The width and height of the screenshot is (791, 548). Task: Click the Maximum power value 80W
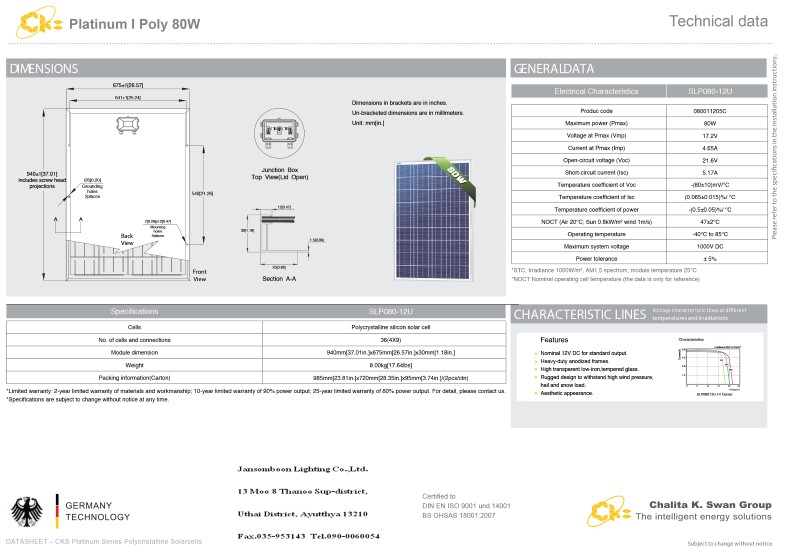tap(710, 123)
